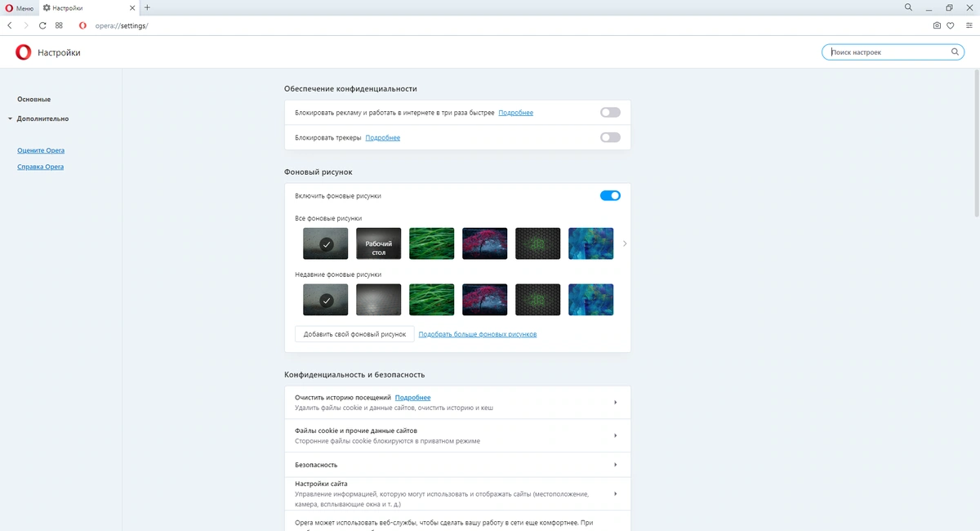Click the tab search magnifier icon
The image size is (980, 531).
tap(909, 7)
